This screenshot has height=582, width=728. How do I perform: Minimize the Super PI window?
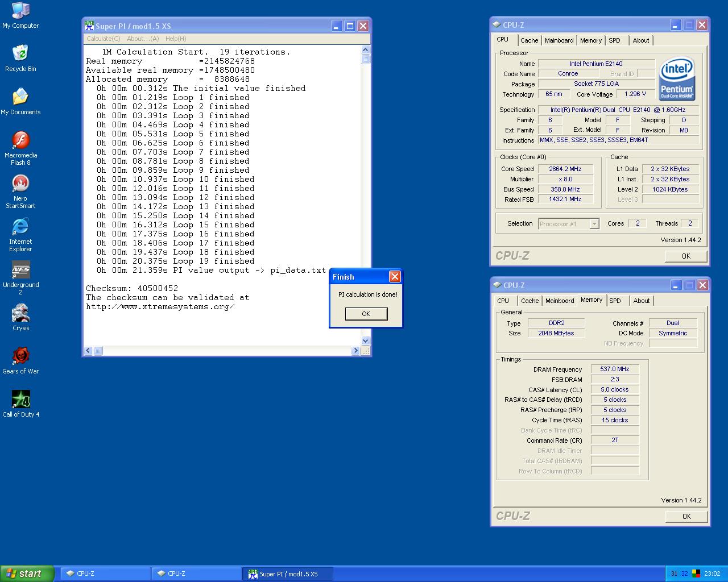coord(337,26)
